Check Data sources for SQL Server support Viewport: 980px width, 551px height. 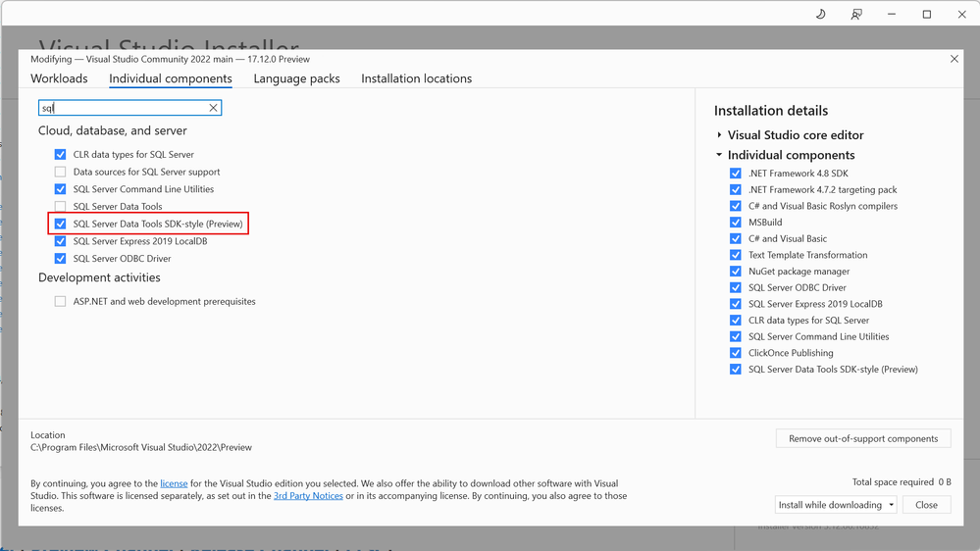(60, 172)
